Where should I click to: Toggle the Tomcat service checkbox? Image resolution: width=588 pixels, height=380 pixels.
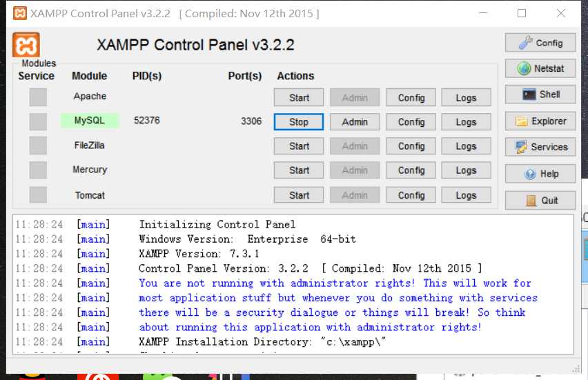tap(38, 195)
